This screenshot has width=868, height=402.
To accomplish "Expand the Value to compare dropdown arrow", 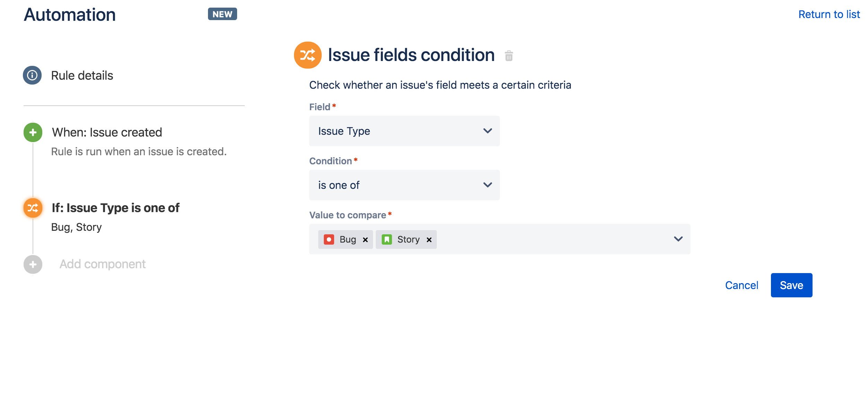I will click(x=678, y=239).
